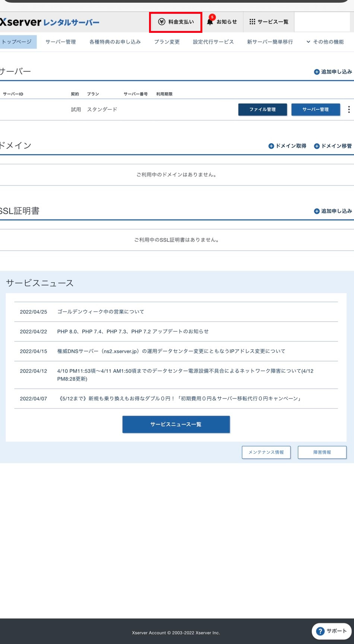Open the プラン変更 tab
Viewport: 354px width, 644px height.
[x=167, y=42]
